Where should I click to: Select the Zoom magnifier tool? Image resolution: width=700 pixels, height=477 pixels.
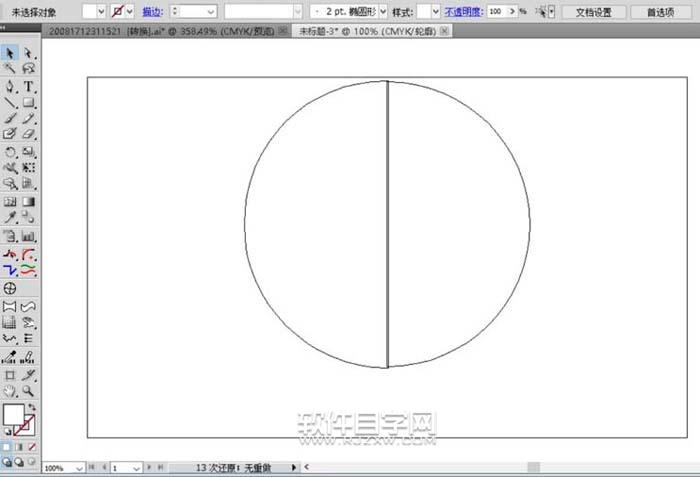pyautogui.click(x=29, y=392)
